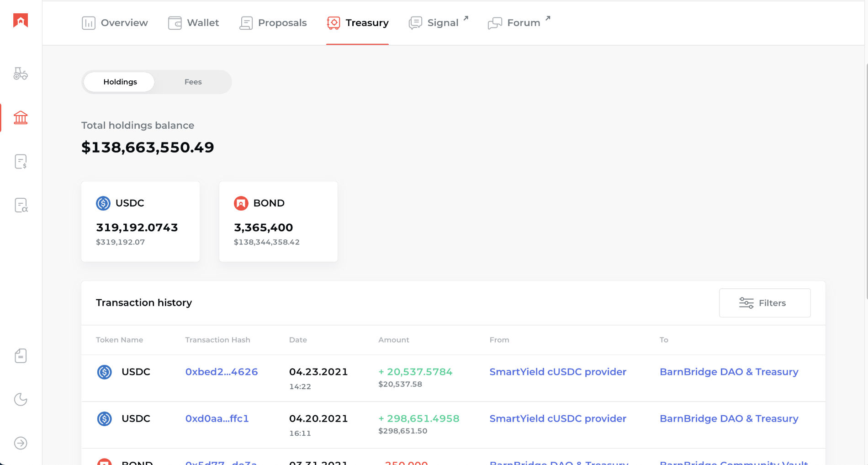Viewport: 868px width, 465px height.
Task: Click the Forum speech bubbles icon
Action: pyautogui.click(x=495, y=23)
